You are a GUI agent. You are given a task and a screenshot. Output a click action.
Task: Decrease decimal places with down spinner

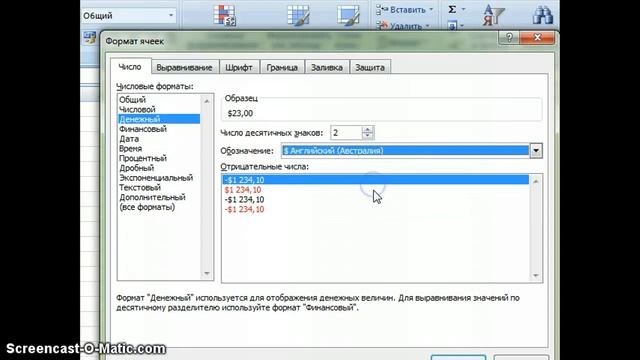367,136
